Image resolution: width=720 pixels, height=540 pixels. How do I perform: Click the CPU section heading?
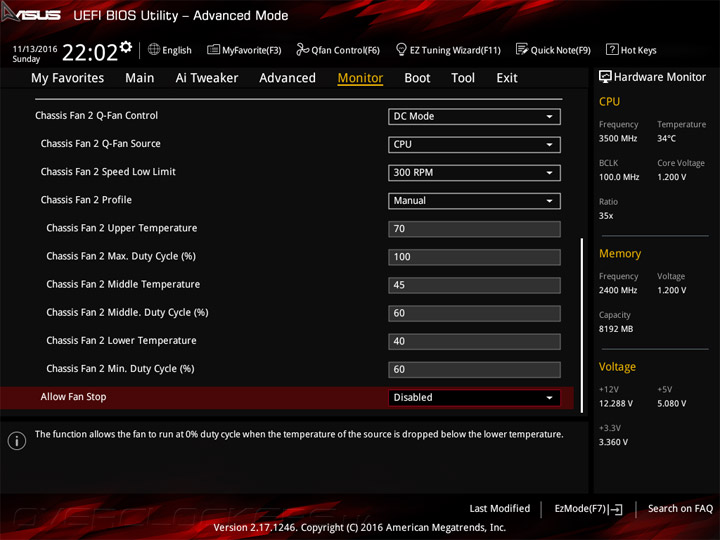[609, 101]
